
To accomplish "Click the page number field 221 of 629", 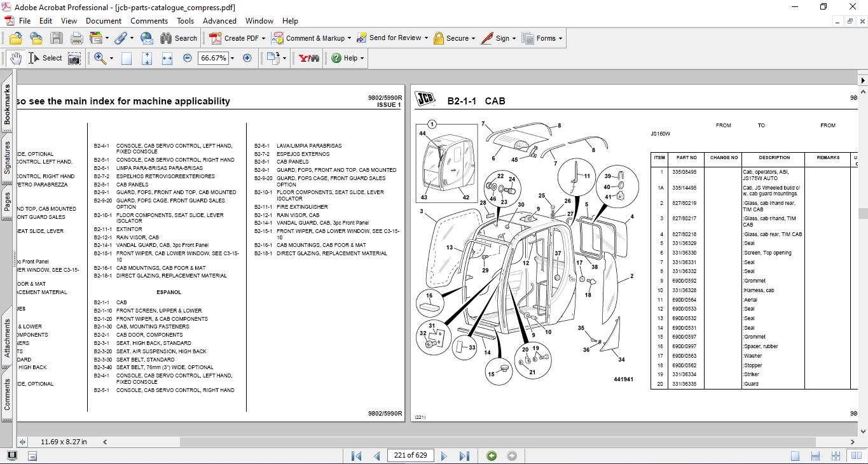I will click(x=411, y=456).
